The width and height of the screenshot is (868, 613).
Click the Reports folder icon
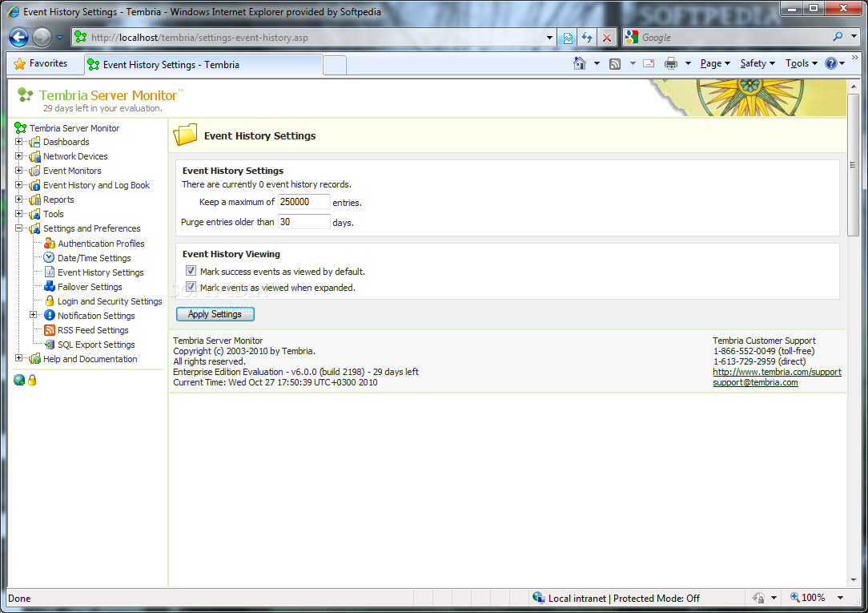[x=35, y=200]
